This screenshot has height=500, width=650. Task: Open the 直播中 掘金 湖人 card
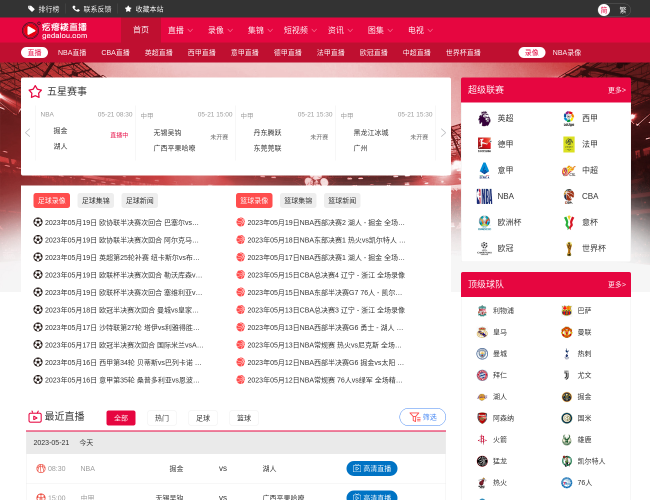tap(86, 133)
